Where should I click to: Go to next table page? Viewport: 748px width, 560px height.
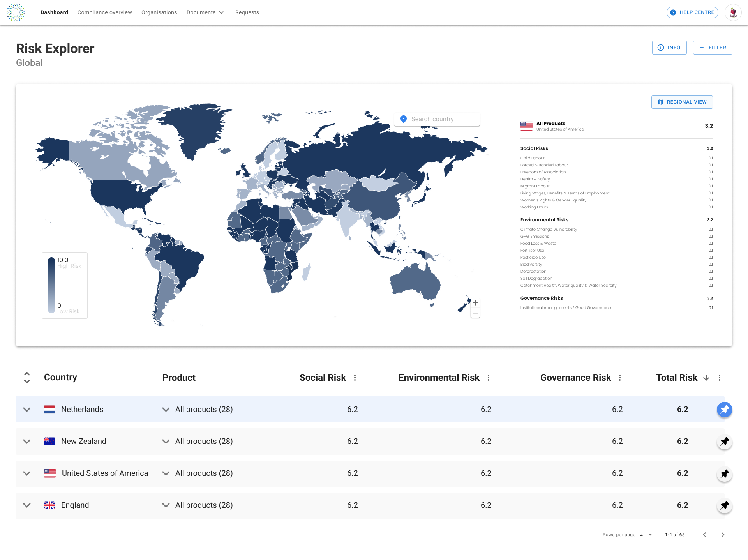coord(723,535)
